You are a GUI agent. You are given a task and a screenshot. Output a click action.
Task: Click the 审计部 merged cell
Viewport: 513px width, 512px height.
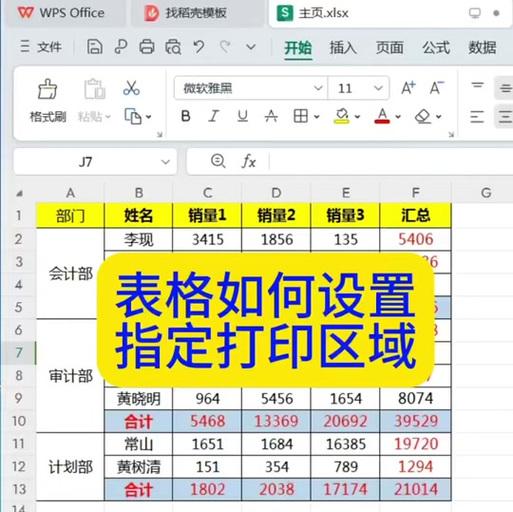tap(70, 376)
